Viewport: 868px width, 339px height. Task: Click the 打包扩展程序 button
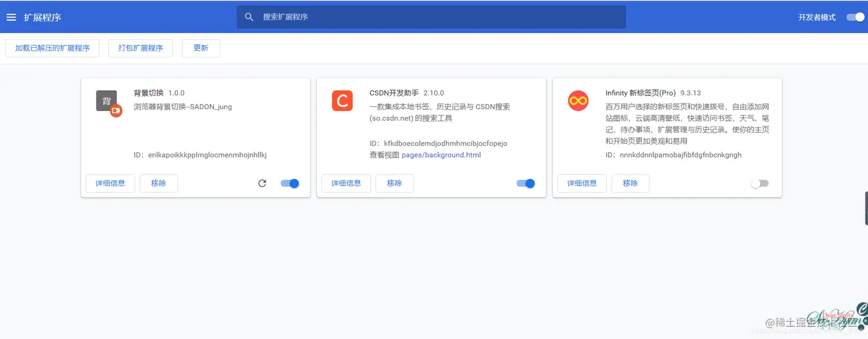[x=140, y=48]
